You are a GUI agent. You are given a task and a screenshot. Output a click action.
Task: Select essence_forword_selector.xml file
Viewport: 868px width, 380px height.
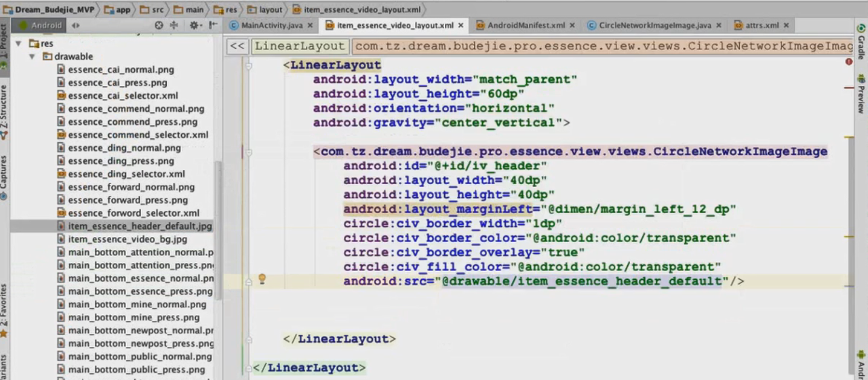128,213
